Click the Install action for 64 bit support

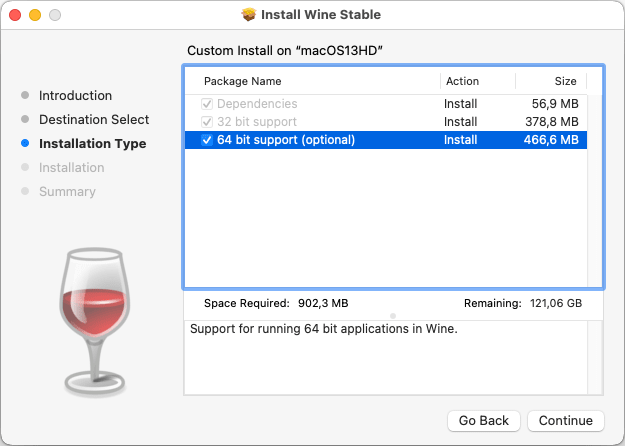[x=460, y=140]
